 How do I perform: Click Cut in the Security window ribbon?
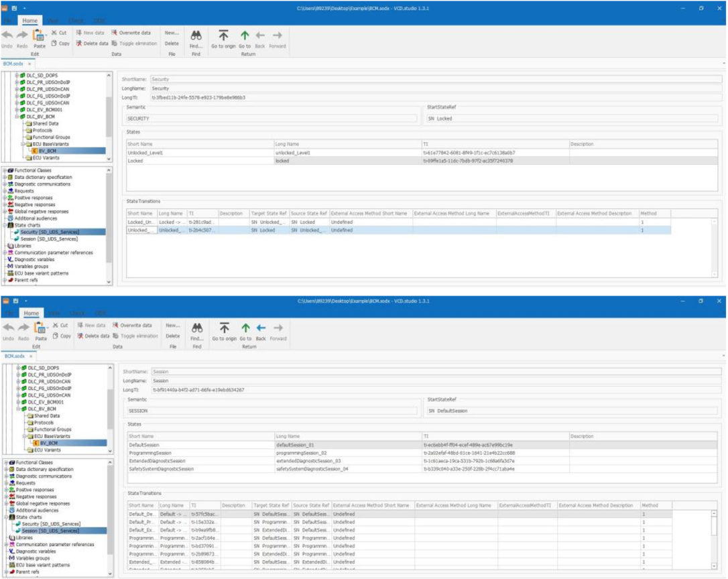click(x=59, y=33)
